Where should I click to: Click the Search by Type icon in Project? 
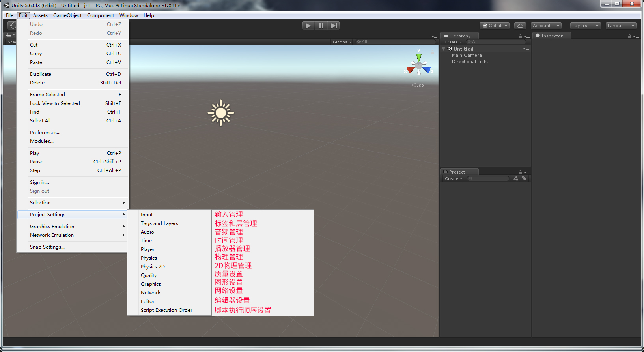[516, 178]
